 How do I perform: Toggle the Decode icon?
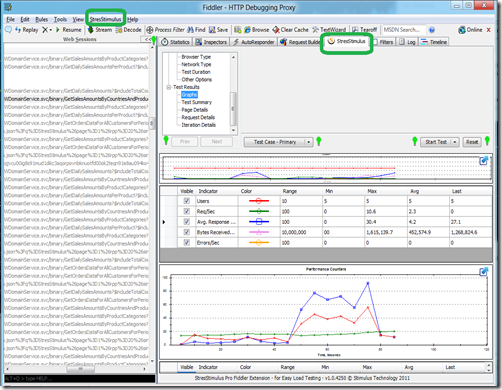pos(119,30)
